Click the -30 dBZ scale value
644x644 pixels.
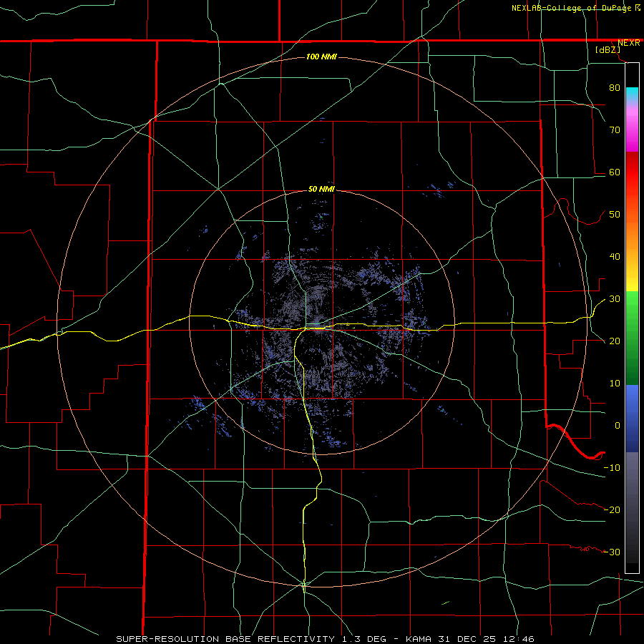tap(612, 552)
